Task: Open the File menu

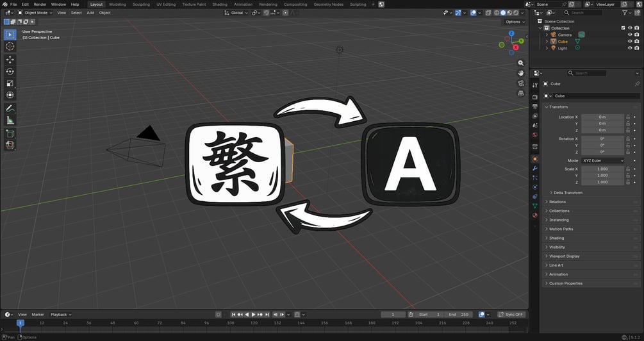Action: click(x=13, y=4)
